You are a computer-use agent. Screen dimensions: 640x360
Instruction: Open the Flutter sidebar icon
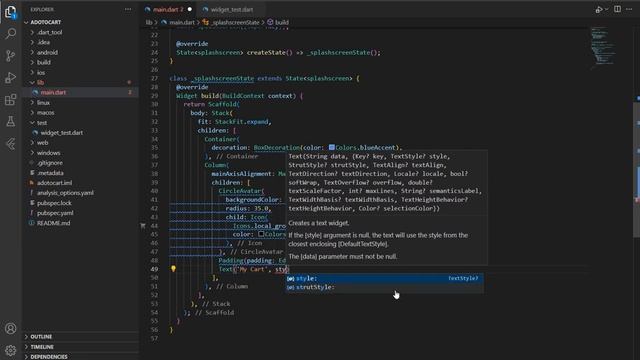11,144
